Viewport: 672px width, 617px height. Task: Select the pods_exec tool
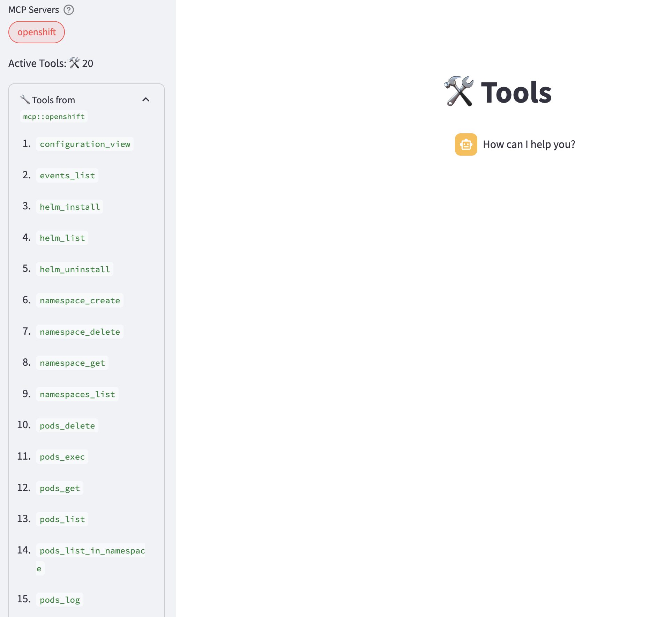pyautogui.click(x=62, y=456)
